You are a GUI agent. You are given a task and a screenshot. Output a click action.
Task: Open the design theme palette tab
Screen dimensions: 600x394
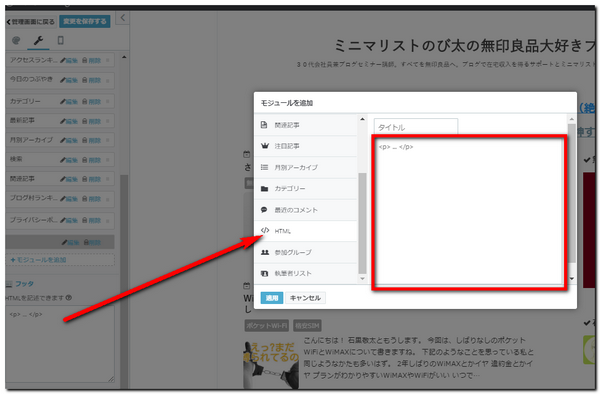pyautogui.click(x=16, y=40)
